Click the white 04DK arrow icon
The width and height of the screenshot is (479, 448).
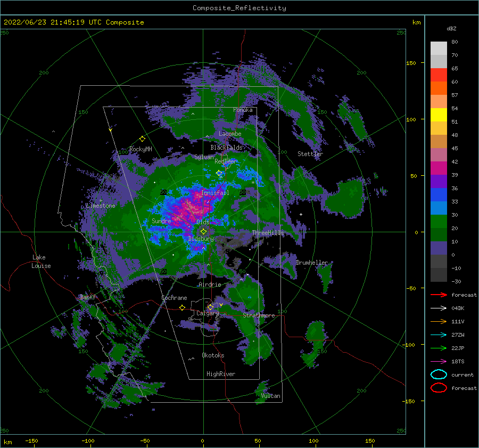tap(439, 308)
